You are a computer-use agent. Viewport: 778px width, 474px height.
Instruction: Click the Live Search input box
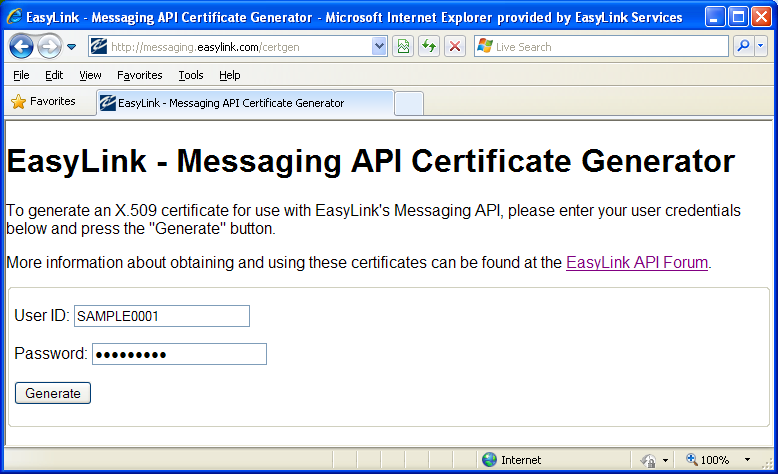(601, 47)
